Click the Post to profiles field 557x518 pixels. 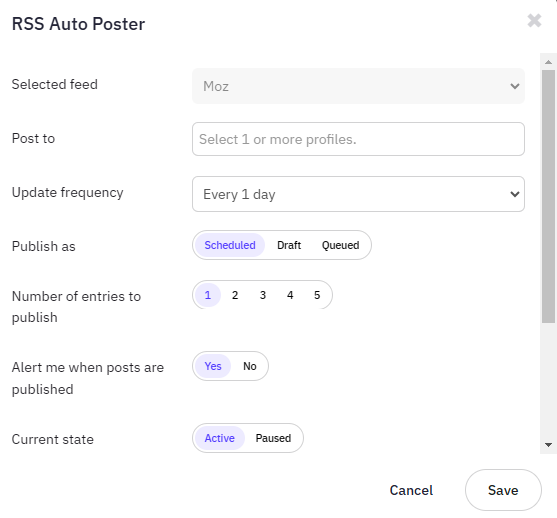(x=358, y=139)
